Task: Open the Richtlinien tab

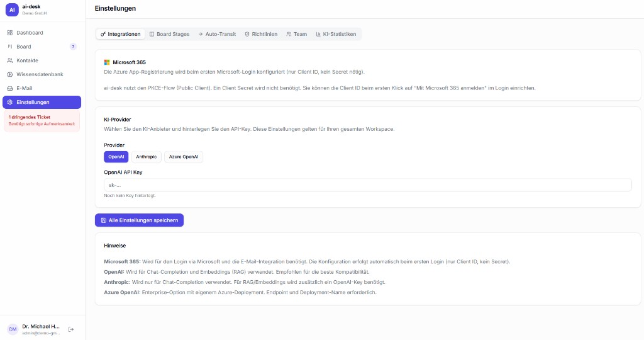Action: (x=261, y=34)
